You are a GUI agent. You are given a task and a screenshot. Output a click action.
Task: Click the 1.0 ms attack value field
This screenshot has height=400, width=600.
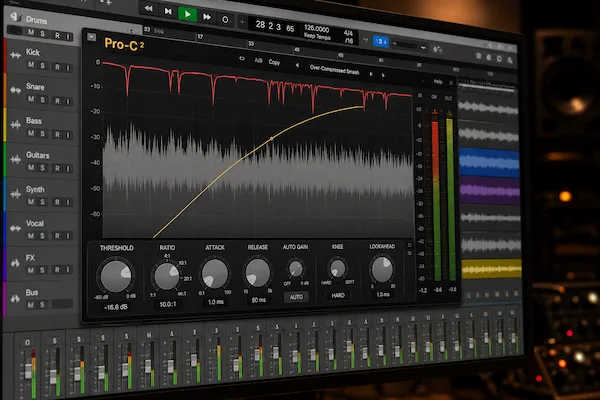[215, 302]
